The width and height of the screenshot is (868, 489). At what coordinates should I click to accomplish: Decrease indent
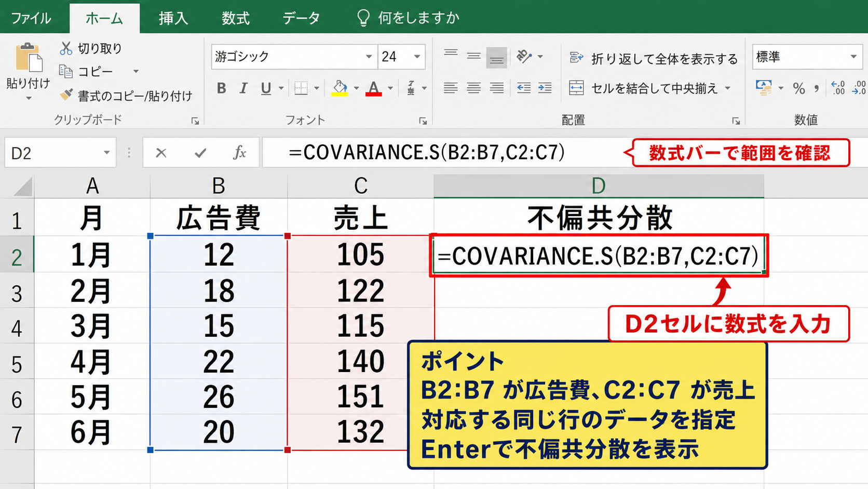pos(523,88)
